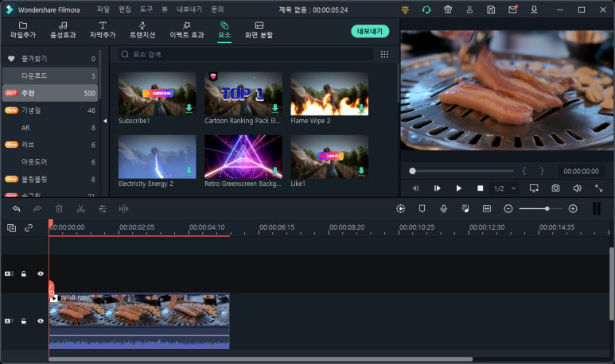The width and height of the screenshot is (615, 364).
Task: Open the 음성효과 audio tab
Action: 63,30
